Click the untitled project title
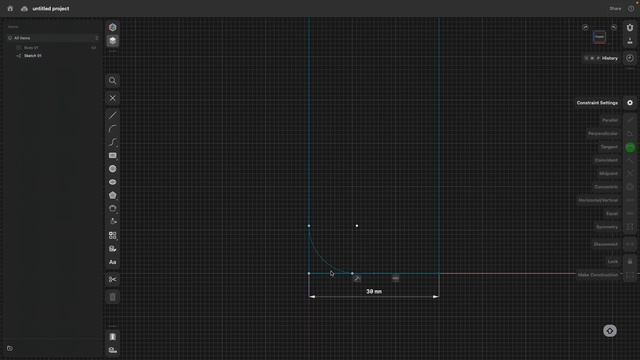Viewport: 640px width, 360px height. [51, 9]
